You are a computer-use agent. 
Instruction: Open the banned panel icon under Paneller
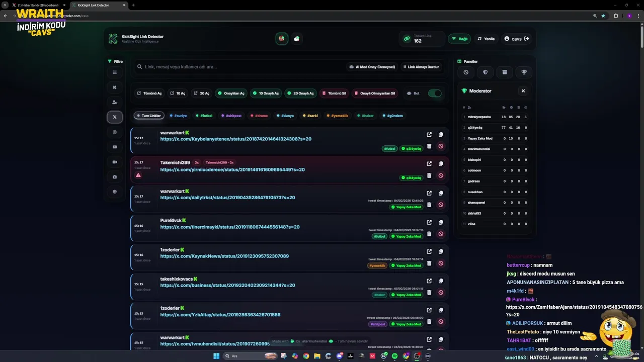tap(466, 72)
